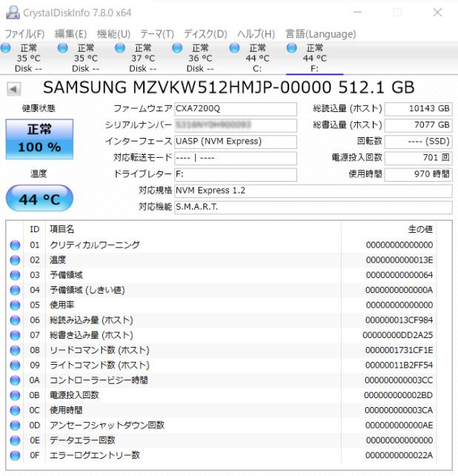Click the total host writes value 7077 GB

pos(419,125)
